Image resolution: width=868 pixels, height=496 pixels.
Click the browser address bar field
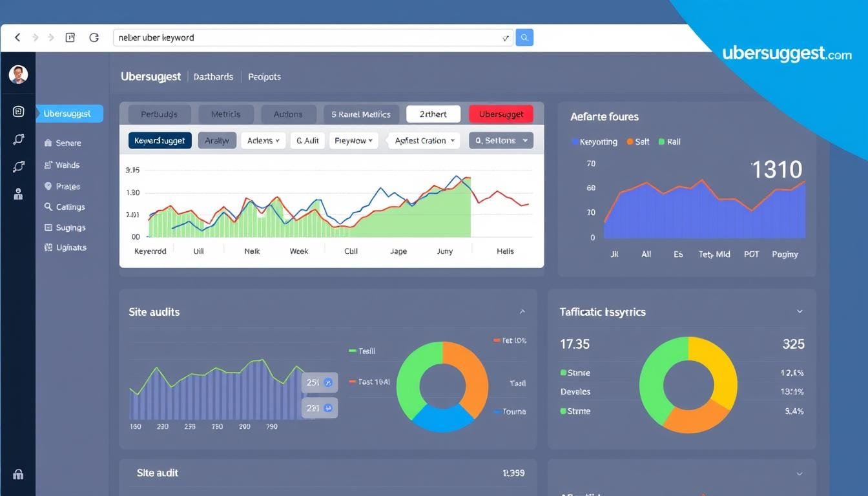[x=310, y=37]
